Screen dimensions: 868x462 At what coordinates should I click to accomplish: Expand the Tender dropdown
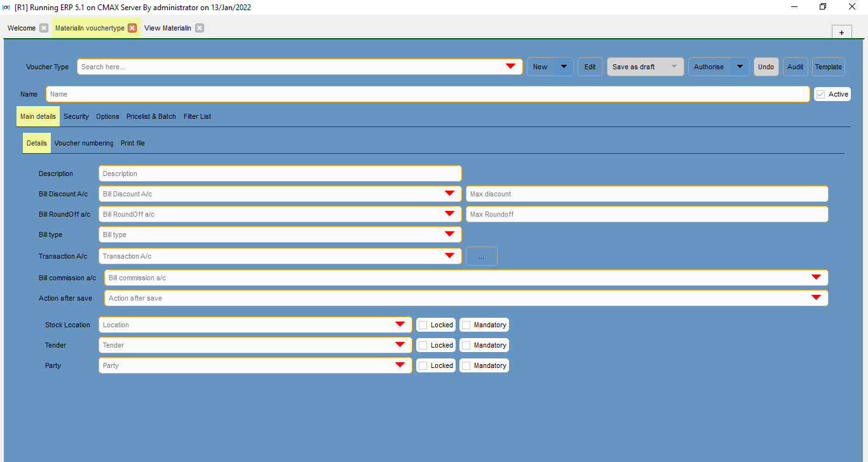point(400,345)
